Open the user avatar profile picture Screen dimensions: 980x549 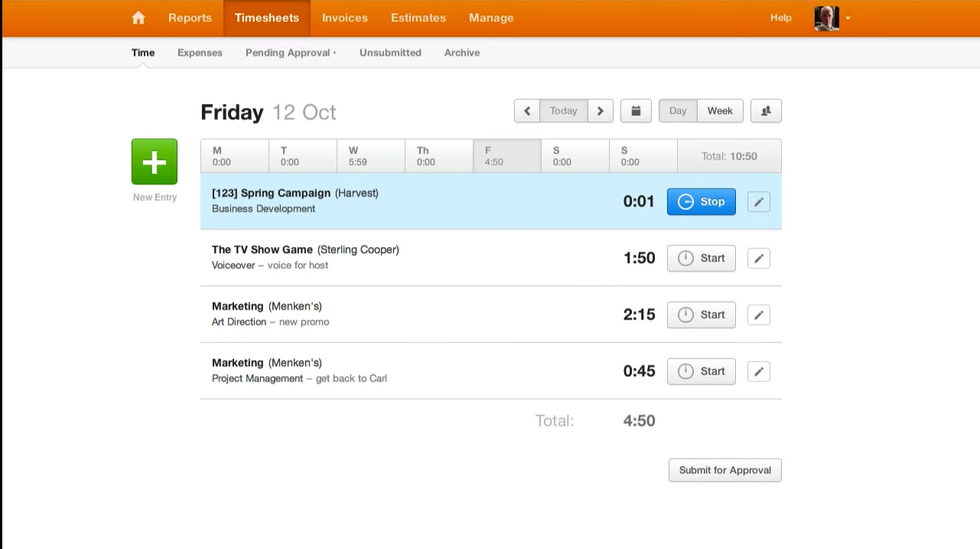click(x=827, y=18)
